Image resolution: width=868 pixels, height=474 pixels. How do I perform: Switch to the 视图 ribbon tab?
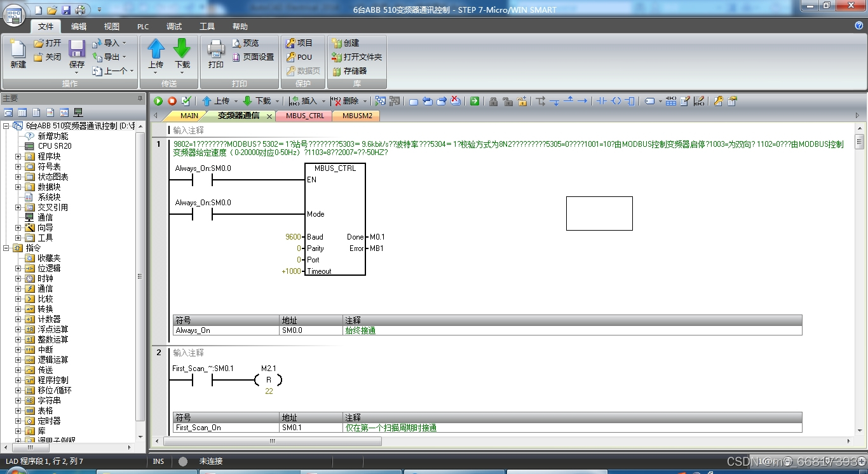point(112,27)
